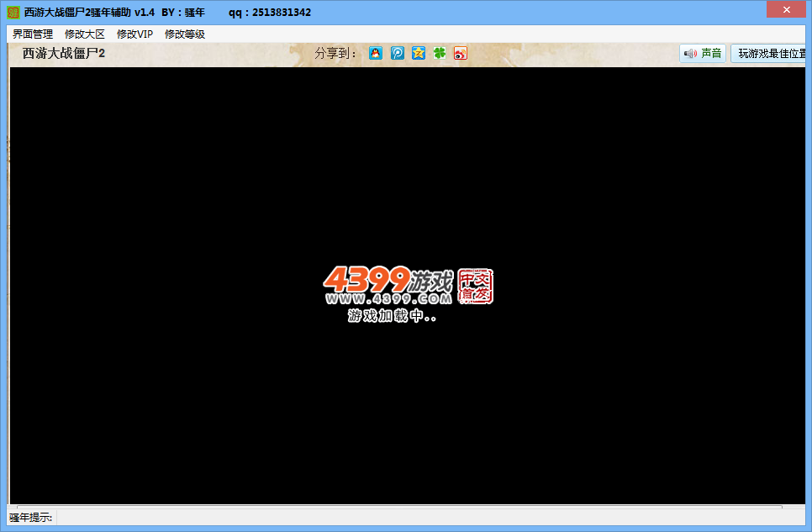Click the horizontal scrollbar below game area
This screenshot has width=812, height=532.
399,507
